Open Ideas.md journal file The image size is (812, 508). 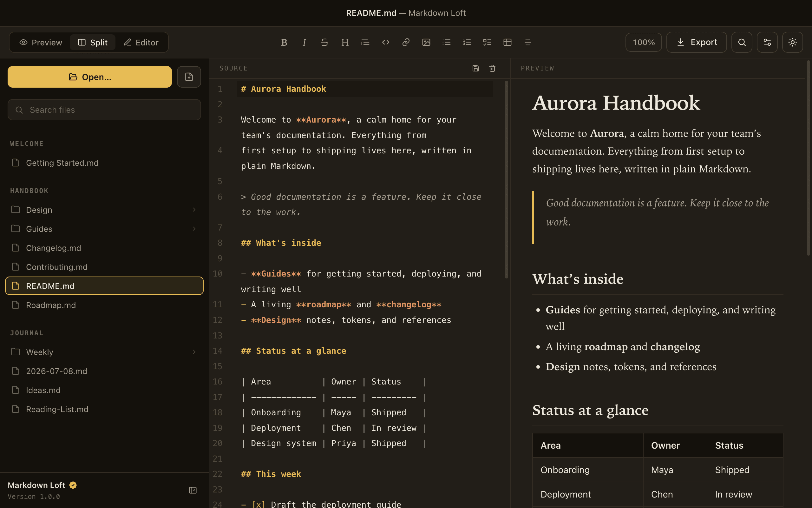104,390
